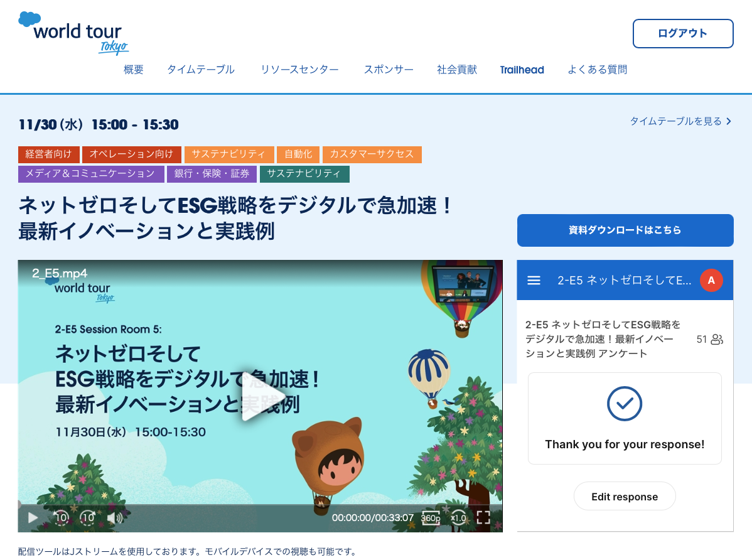Select the 自動化 tag
The height and width of the screenshot is (560, 752).
pyautogui.click(x=298, y=154)
